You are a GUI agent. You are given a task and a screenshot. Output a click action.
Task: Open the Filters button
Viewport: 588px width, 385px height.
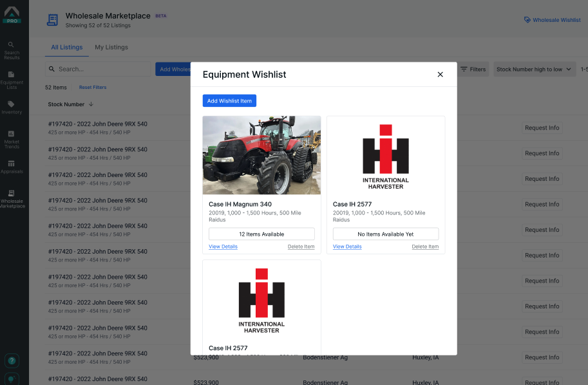(x=473, y=69)
